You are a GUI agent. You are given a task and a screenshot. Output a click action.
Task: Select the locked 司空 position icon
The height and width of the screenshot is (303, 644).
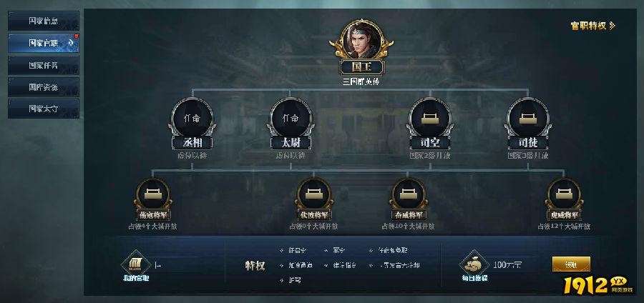coord(430,119)
